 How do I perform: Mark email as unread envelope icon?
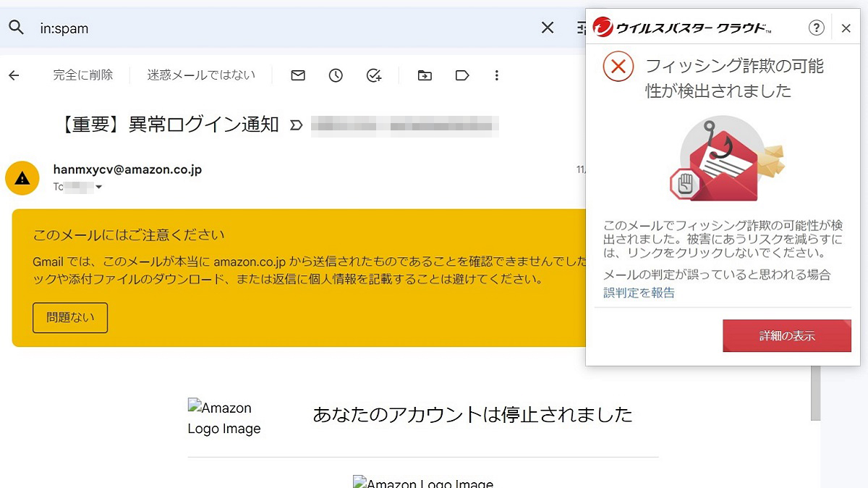point(298,75)
